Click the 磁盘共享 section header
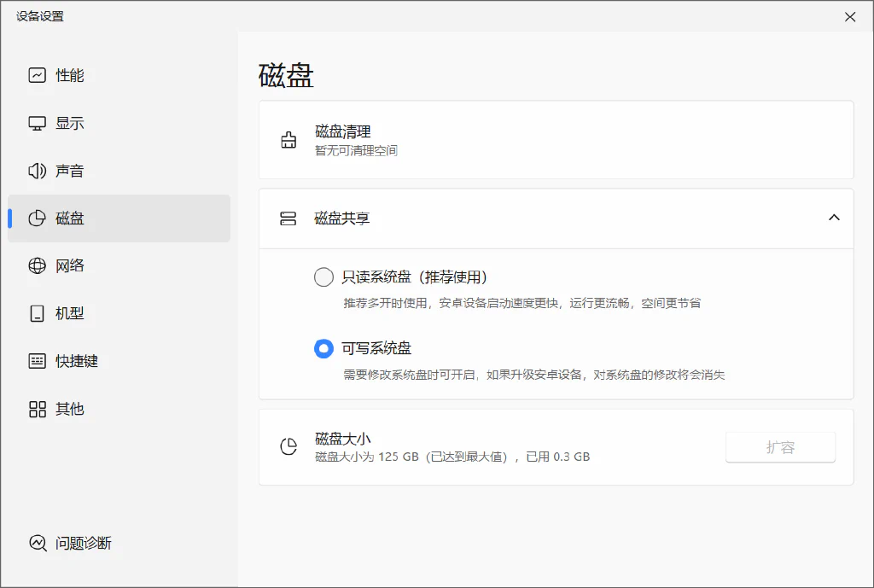The width and height of the screenshot is (874, 588). [x=556, y=218]
